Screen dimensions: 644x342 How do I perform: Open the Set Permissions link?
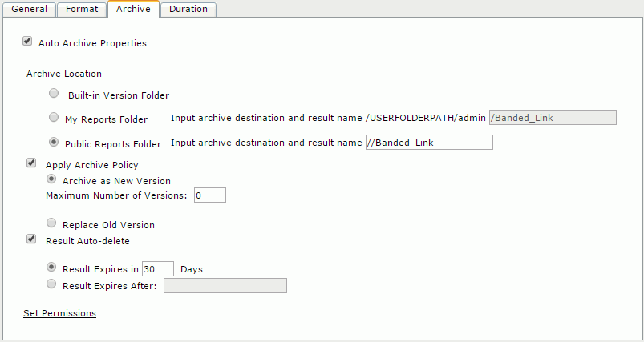coord(59,313)
